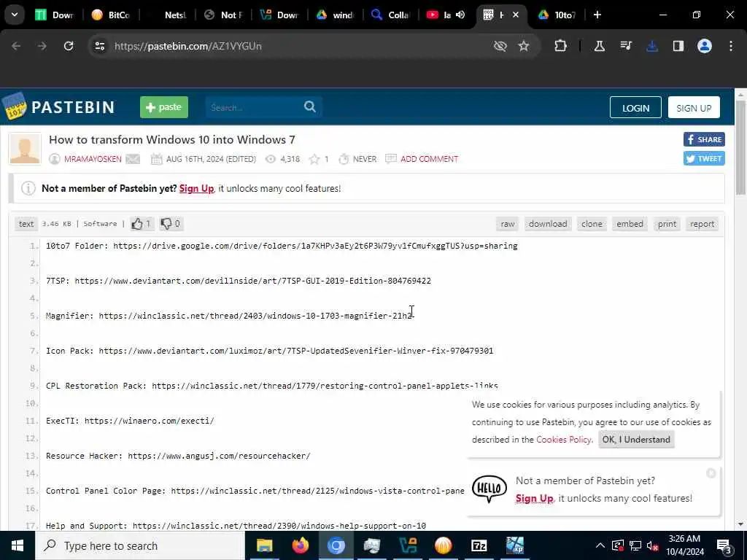Image resolution: width=747 pixels, height=560 pixels.
Task: Open the LOGIN page
Action: pyautogui.click(x=635, y=108)
